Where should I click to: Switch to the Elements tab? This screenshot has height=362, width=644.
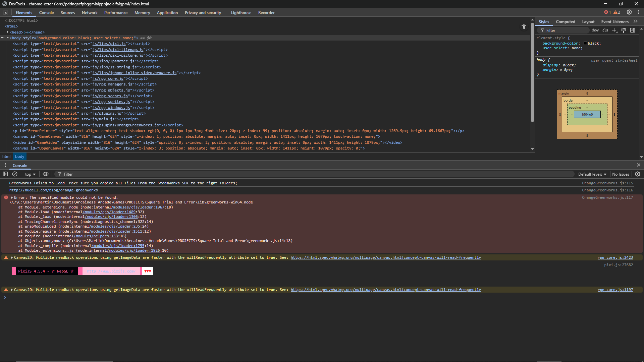tap(24, 13)
